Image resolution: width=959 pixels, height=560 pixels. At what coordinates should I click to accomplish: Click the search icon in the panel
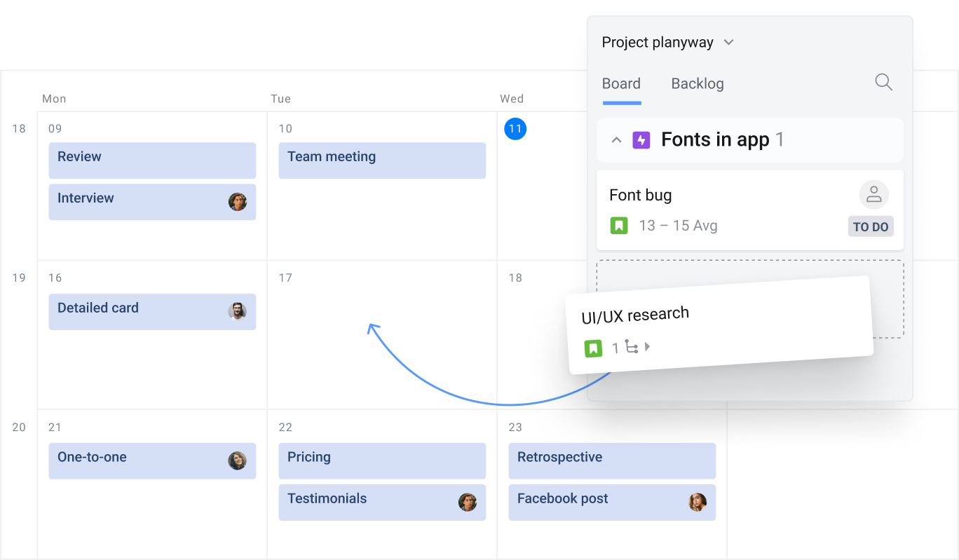883,82
